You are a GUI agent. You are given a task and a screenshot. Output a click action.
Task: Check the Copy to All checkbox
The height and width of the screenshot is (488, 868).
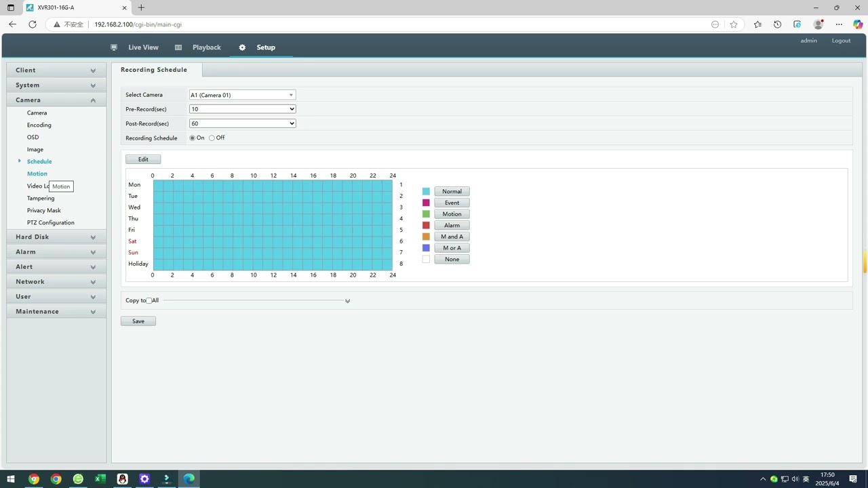click(149, 301)
